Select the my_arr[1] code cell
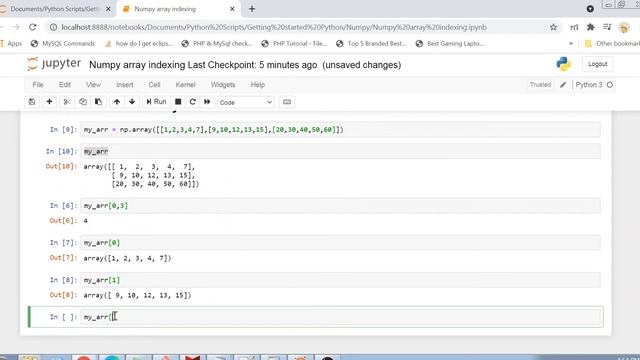Image resolution: width=640 pixels, height=360 pixels. [x=340, y=280]
